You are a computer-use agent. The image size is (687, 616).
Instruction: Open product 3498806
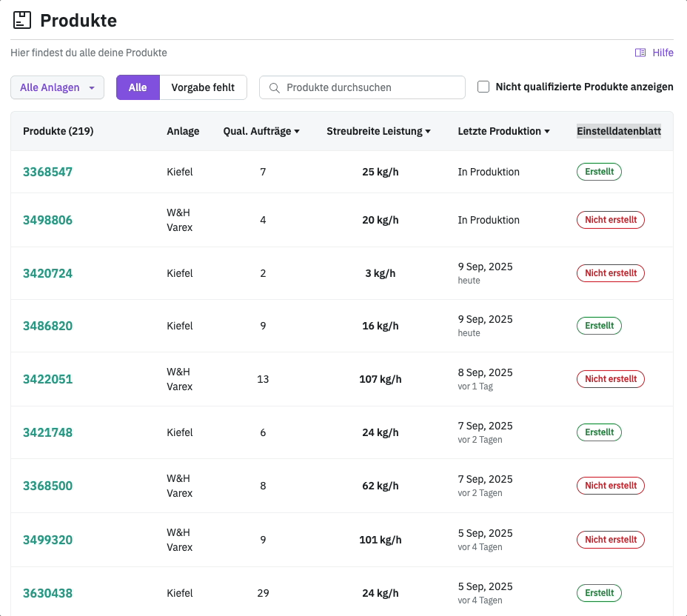tap(47, 220)
